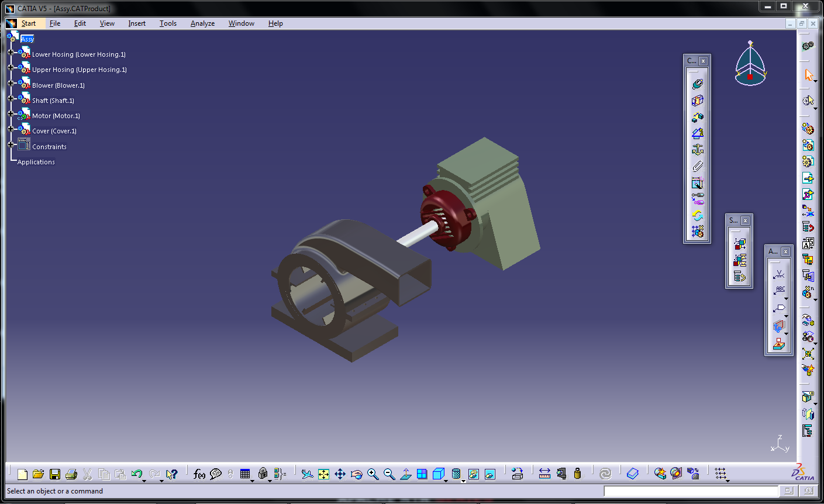Viewport: 824px width, 504px height.
Task: Select the Coincidence Constraint tool
Action: (697, 84)
